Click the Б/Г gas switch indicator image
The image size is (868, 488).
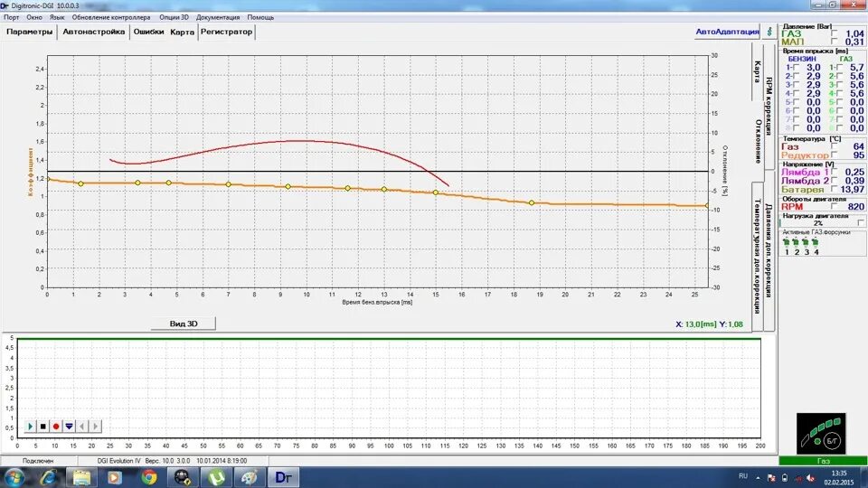821,433
